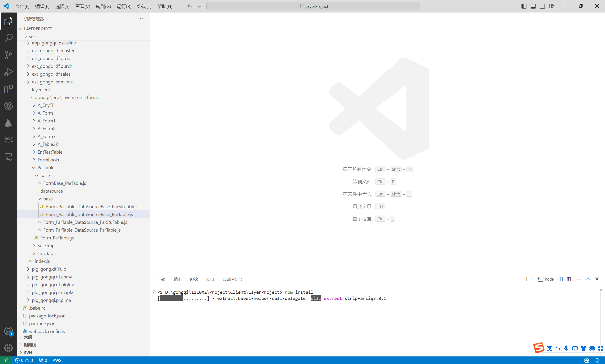
Task: Toggle the bottom panel visibility
Action: point(533,6)
